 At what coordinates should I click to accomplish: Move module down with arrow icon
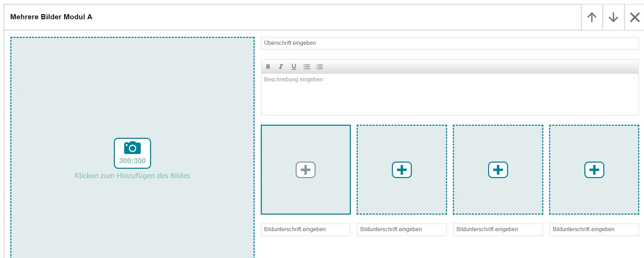tap(613, 17)
